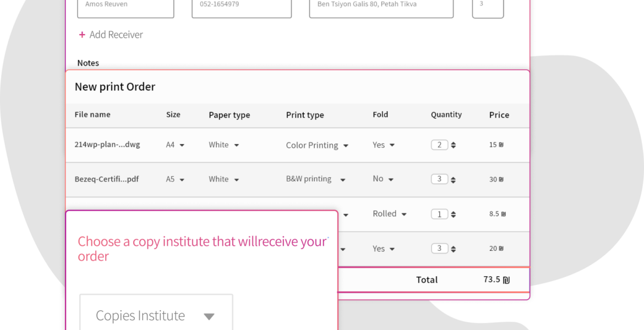Open Fold dropdown showing Rolled
644x330 pixels.
389,214
